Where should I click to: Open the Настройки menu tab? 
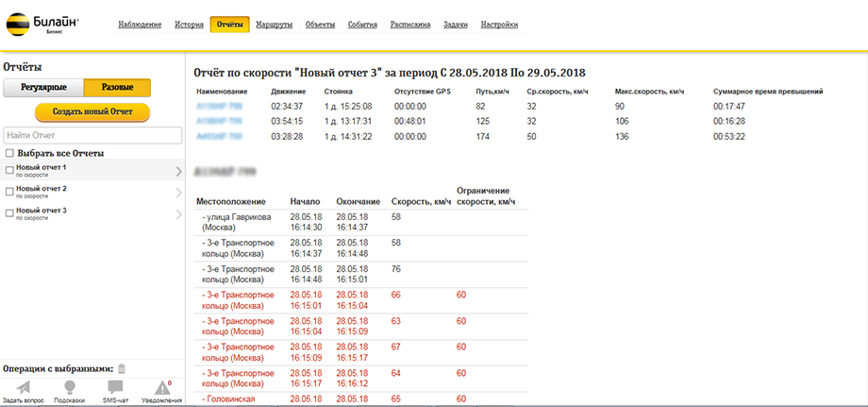[499, 25]
